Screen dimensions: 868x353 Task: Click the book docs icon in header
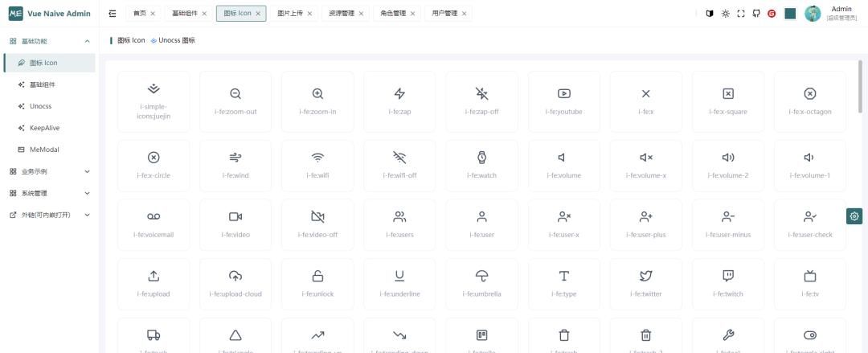click(710, 14)
